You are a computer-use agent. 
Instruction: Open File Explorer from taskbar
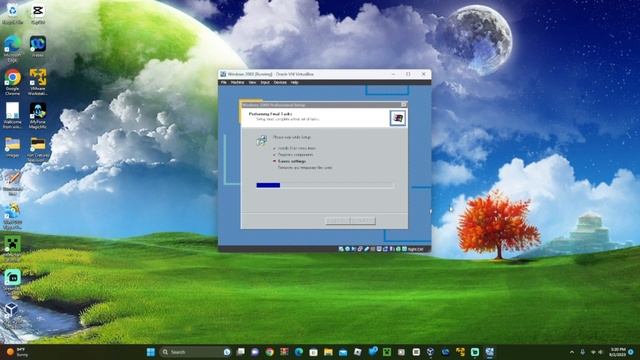click(328, 352)
